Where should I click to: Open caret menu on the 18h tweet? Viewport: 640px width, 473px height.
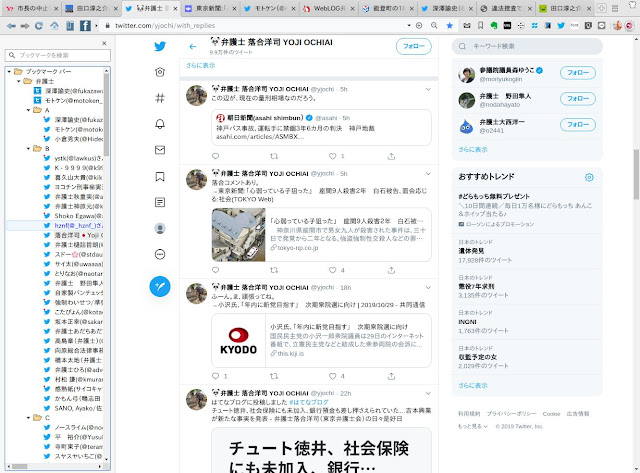pyautogui.click(x=428, y=287)
